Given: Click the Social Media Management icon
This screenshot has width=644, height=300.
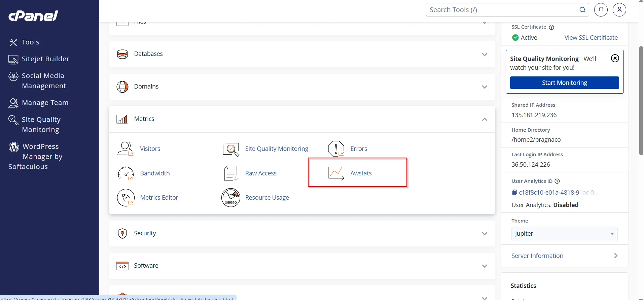Looking at the screenshot, I should (x=13, y=76).
